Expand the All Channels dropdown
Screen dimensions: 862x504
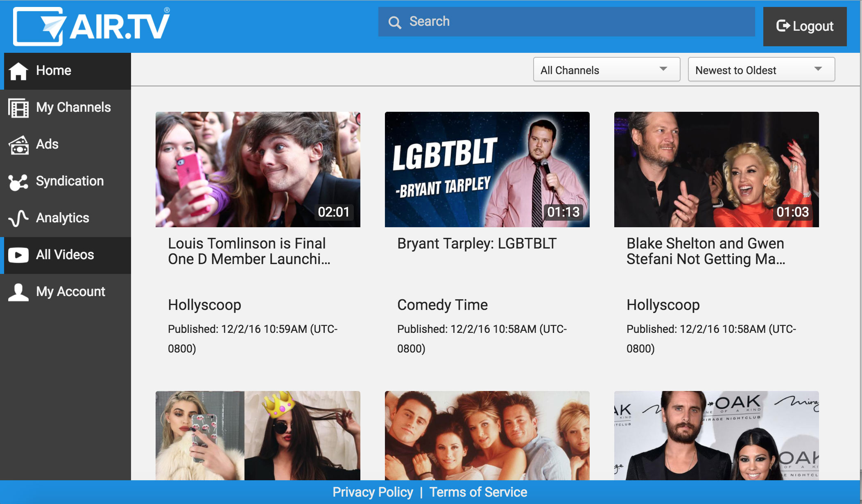[x=606, y=70]
